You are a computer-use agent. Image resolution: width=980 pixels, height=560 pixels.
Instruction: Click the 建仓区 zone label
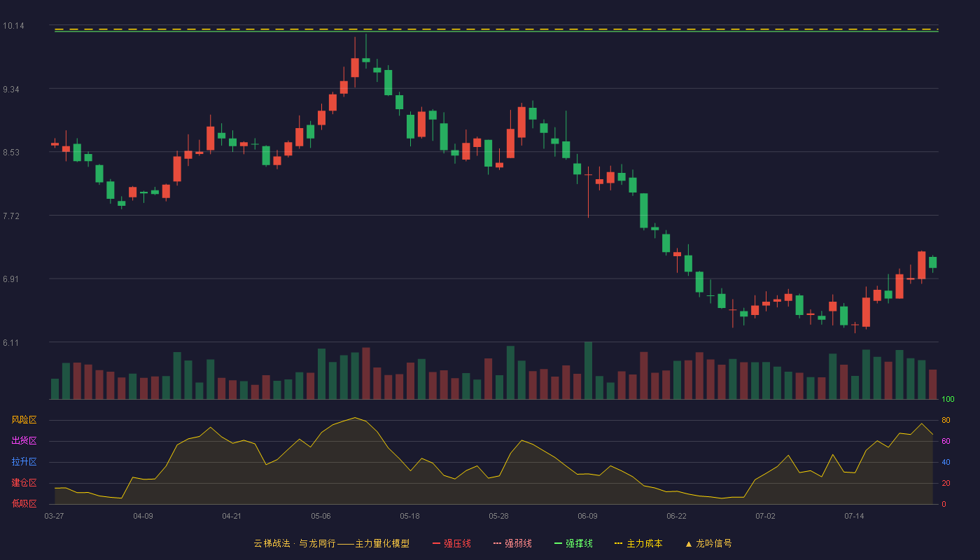pos(24,483)
